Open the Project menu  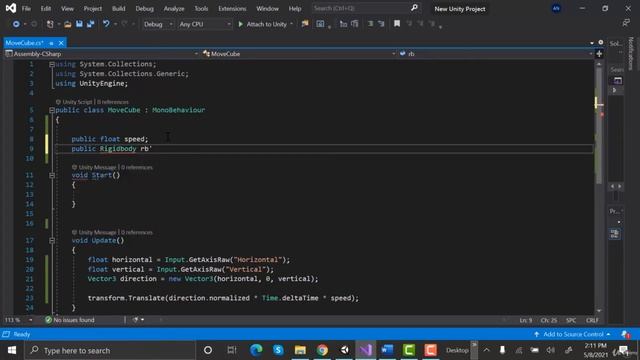click(93, 9)
